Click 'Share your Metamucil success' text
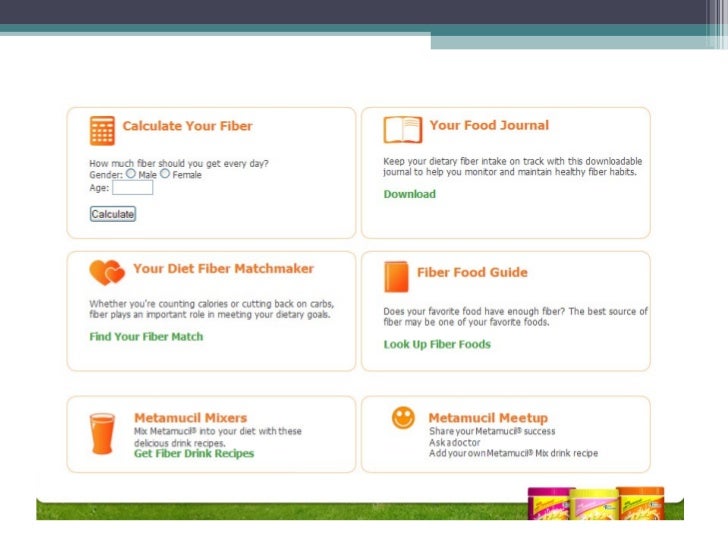728x546 pixels. point(492,431)
